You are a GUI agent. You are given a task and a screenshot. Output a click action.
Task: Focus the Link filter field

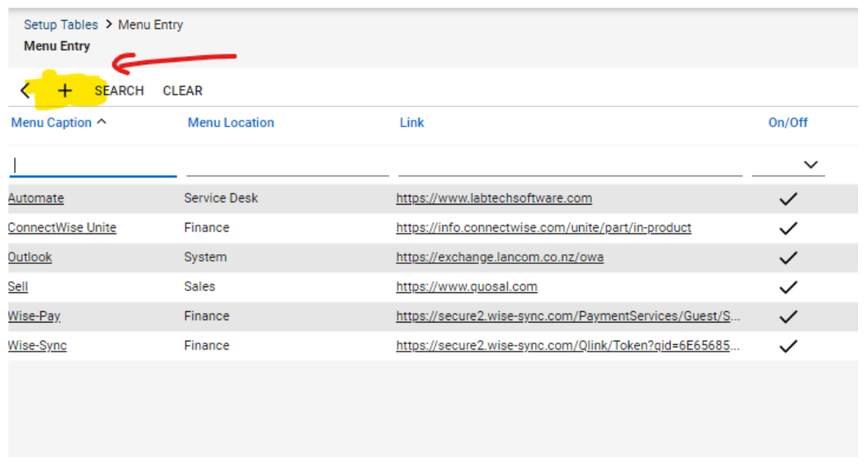(570, 165)
